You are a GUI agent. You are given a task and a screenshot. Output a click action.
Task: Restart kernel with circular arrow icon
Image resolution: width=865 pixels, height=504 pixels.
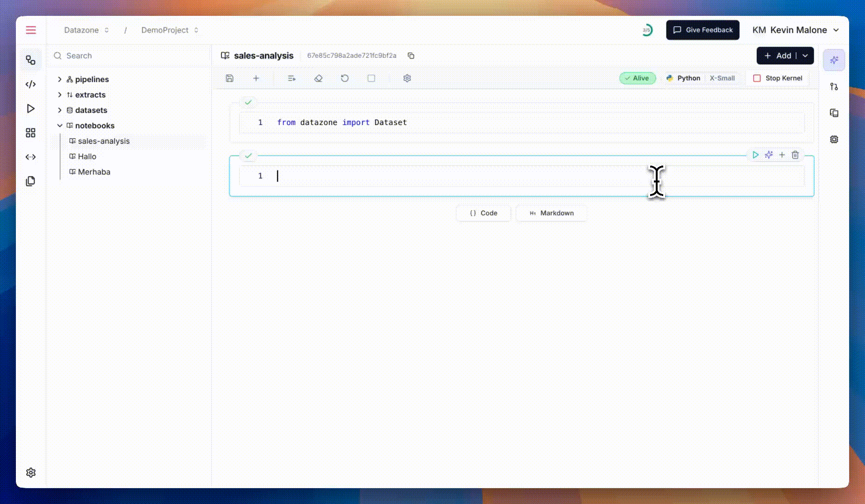click(x=345, y=78)
